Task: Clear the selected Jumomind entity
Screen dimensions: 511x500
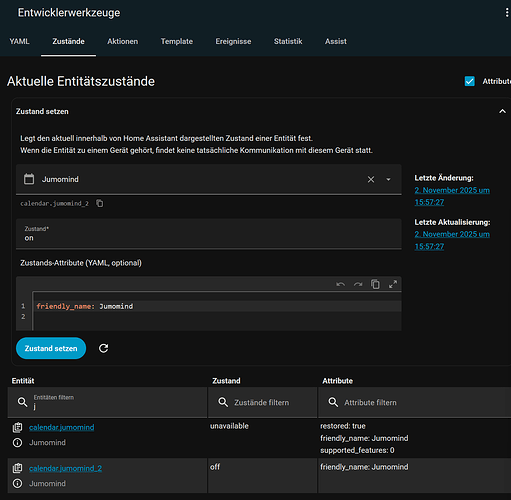Action: point(371,180)
